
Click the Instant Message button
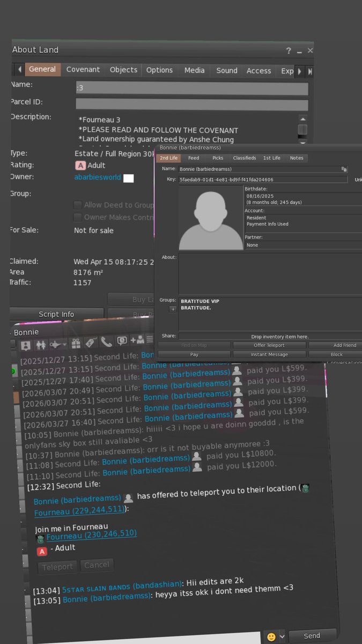point(269,354)
